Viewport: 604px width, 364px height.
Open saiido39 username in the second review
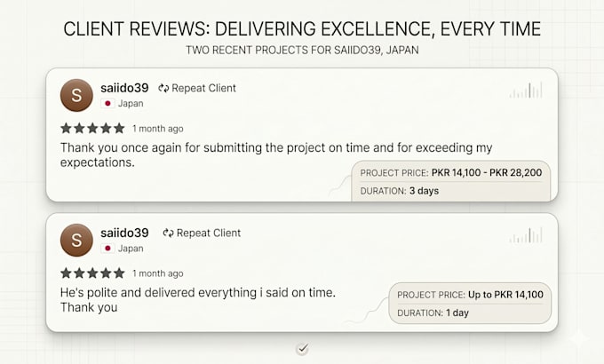click(x=124, y=233)
